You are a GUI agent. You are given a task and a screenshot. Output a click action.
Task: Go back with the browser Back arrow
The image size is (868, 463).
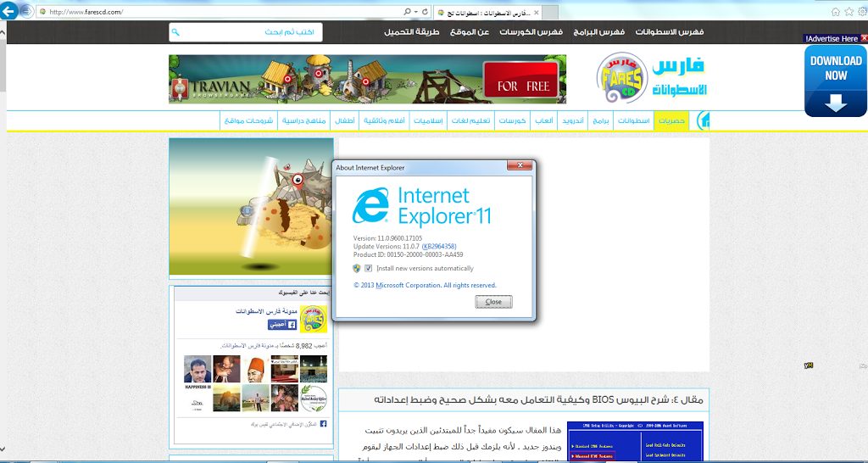(8, 10)
